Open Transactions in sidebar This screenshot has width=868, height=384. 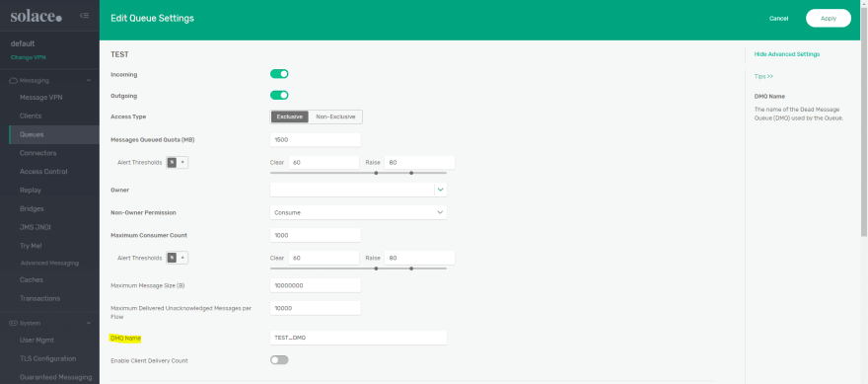click(x=39, y=298)
